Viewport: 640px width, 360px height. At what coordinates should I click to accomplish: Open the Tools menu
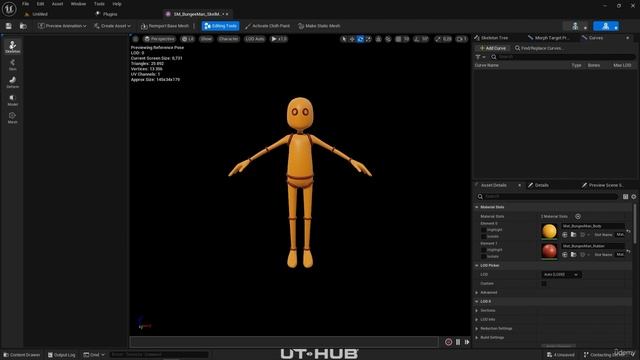click(x=99, y=4)
